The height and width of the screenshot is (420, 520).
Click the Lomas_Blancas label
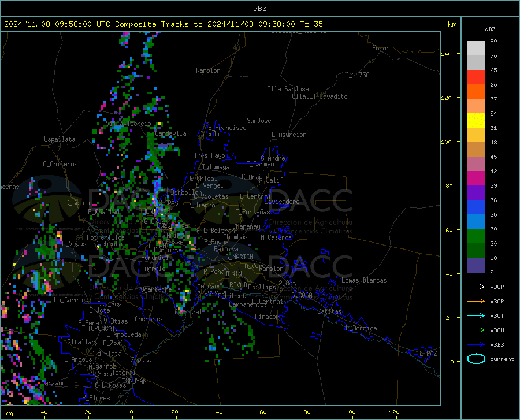click(x=364, y=280)
